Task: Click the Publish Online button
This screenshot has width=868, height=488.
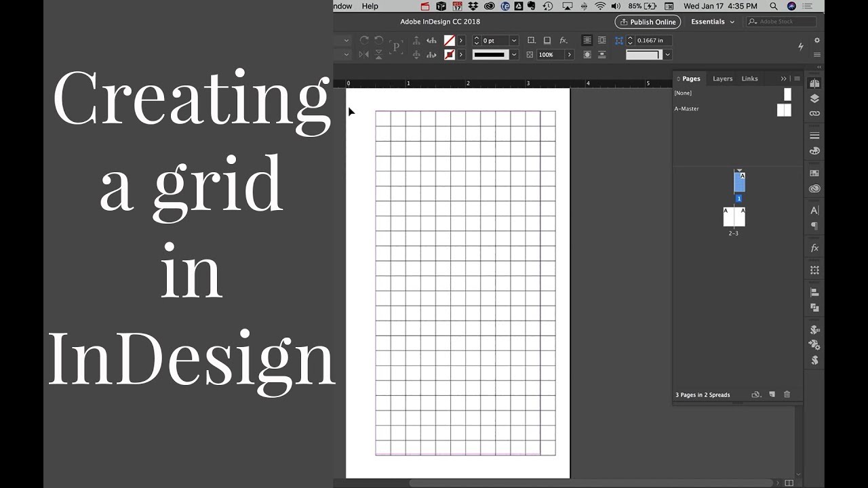Action: pos(647,22)
